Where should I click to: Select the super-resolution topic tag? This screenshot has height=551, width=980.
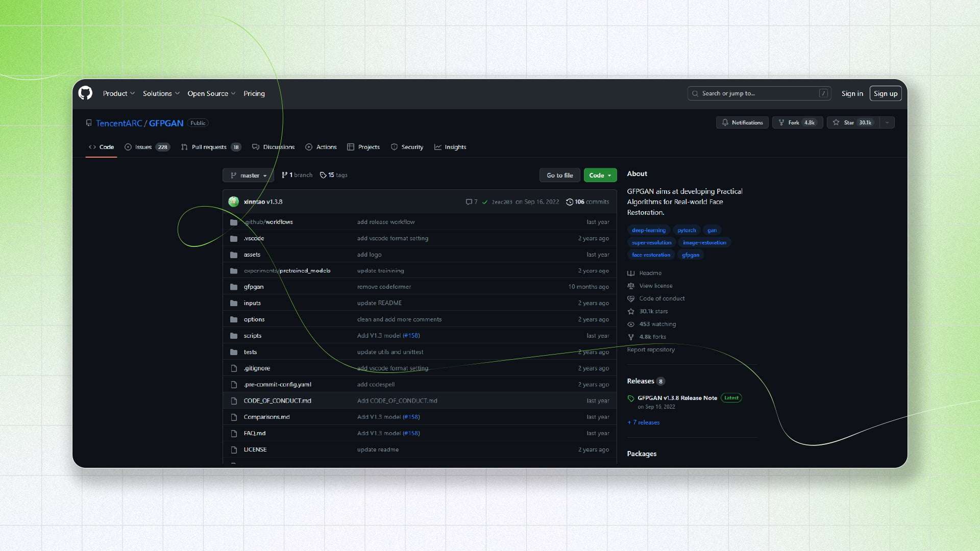tap(651, 242)
